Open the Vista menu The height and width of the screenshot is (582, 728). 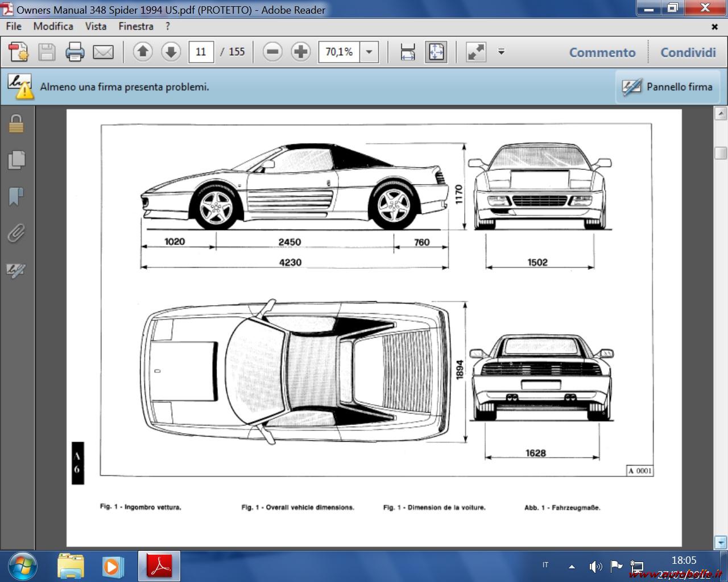point(96,26)
